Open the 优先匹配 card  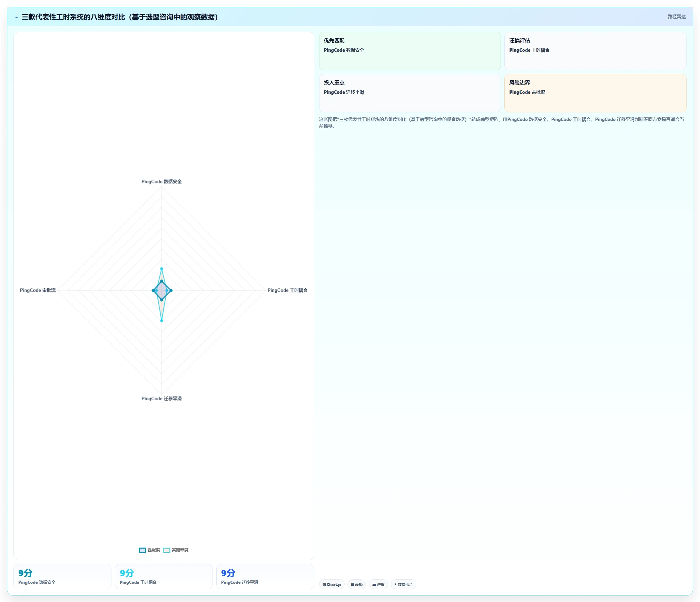[x=410, y=51]
